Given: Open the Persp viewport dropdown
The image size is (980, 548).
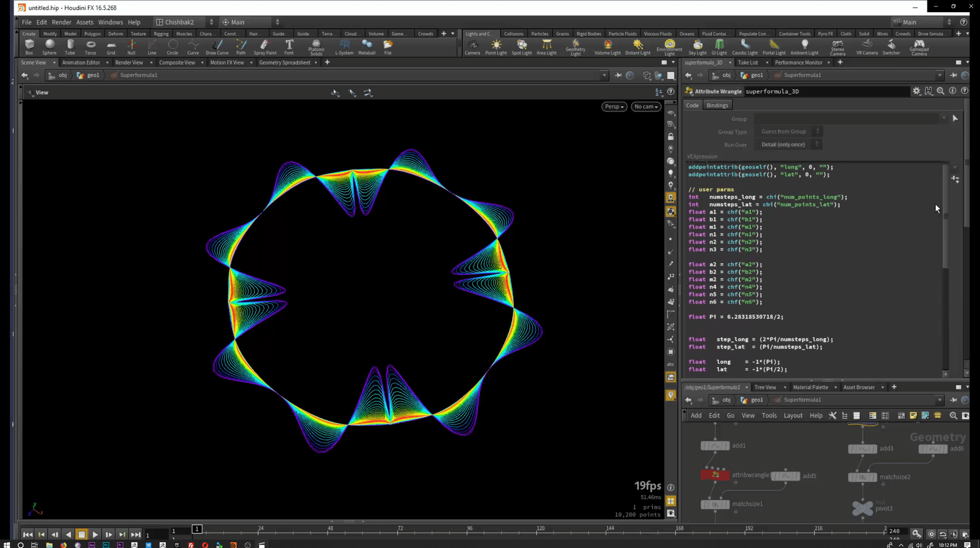Looking at the screenshot, I should point(614,107).
